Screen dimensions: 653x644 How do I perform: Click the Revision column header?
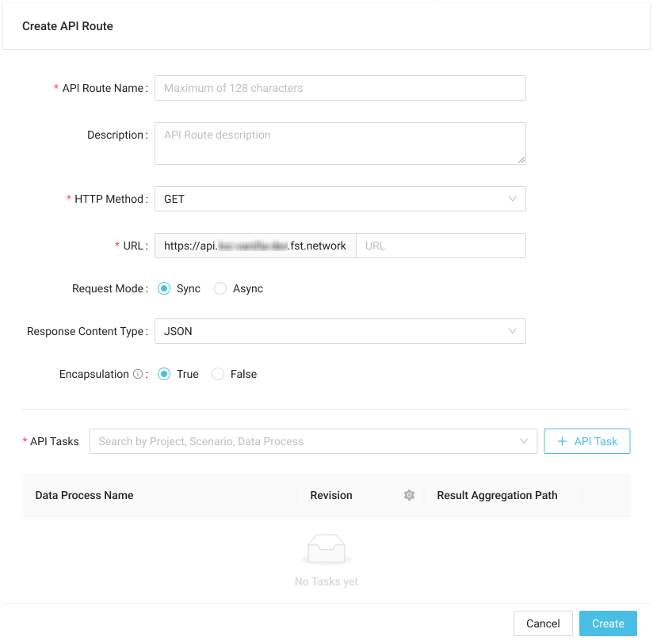[x=331, y=495]
